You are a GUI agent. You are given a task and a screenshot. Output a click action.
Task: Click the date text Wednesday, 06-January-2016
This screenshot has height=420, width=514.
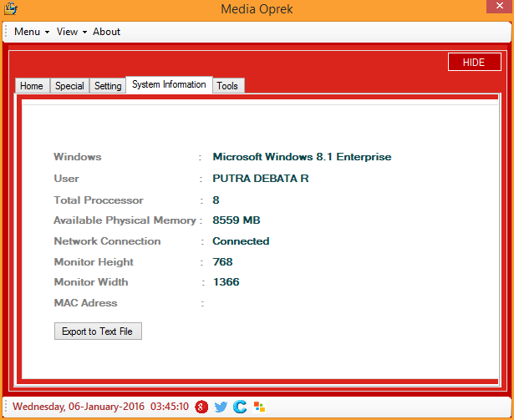tap(79, 407)
